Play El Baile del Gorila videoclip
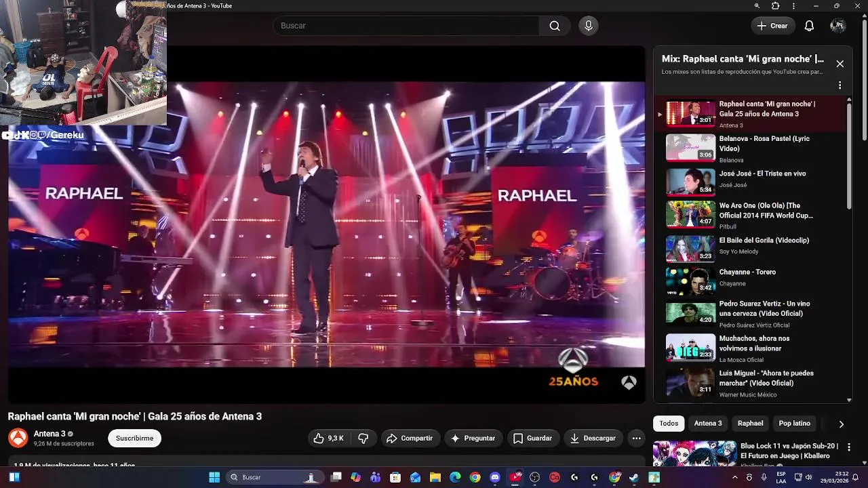Image resolution: width=868 pixels, height=488 pixels. click(x=751, y=247)
